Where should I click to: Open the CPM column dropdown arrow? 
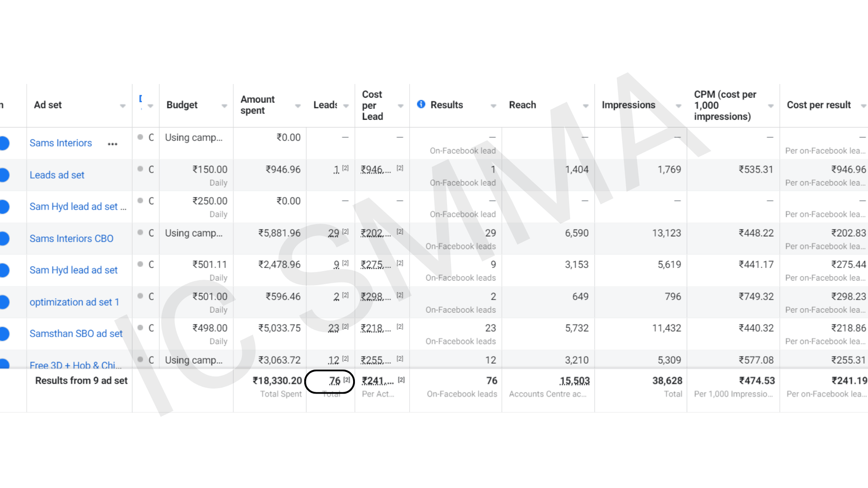click(771, 106)
